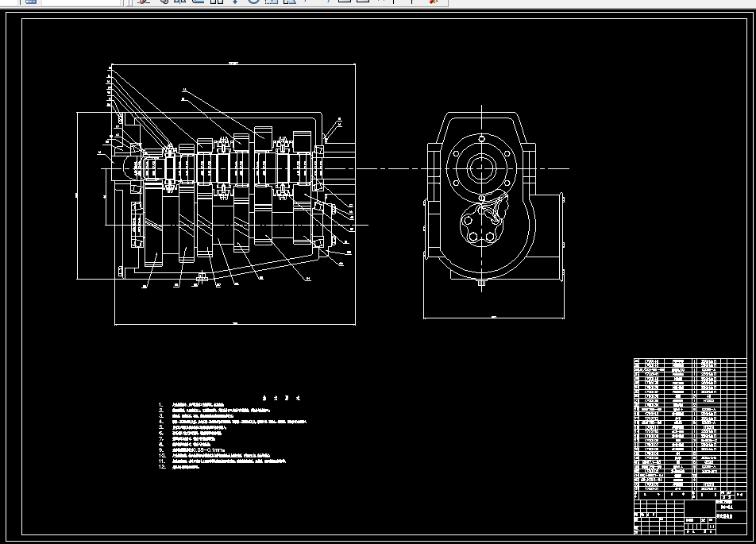Select the top dimension line above section view

233,64
